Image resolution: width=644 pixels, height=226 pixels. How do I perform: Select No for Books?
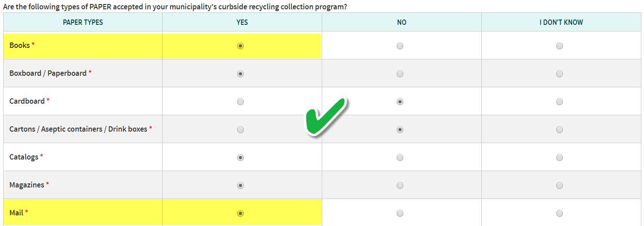[x=400, y=46]
